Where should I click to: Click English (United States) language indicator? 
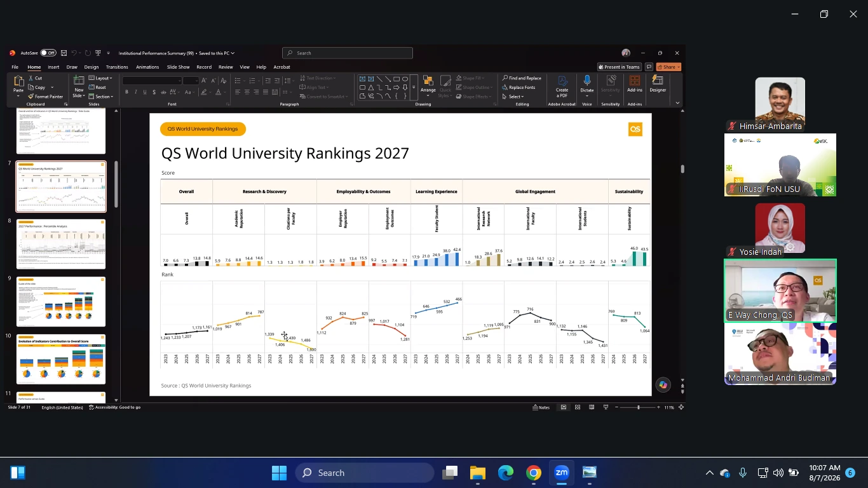click(x=62, y=407)
